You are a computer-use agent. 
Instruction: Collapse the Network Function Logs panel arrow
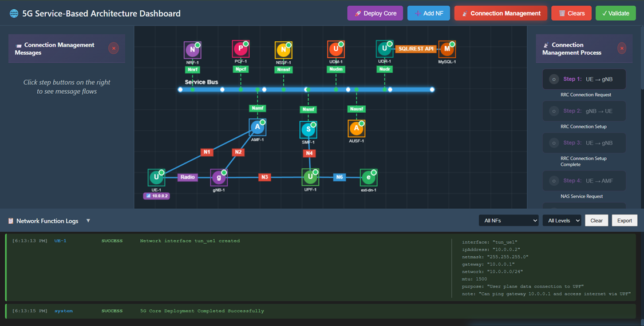[88, 221]
